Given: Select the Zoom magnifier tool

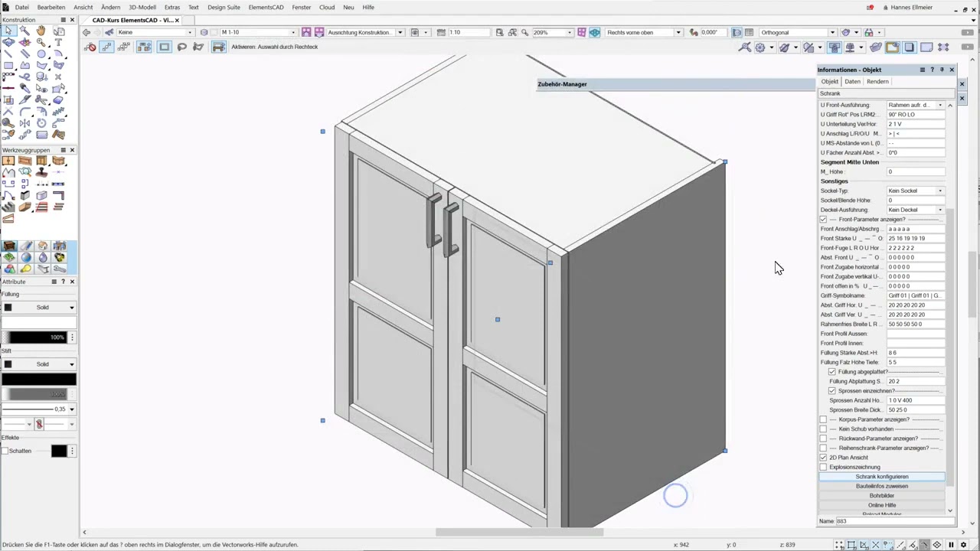Looking at the screenshot, I should 41,42.
